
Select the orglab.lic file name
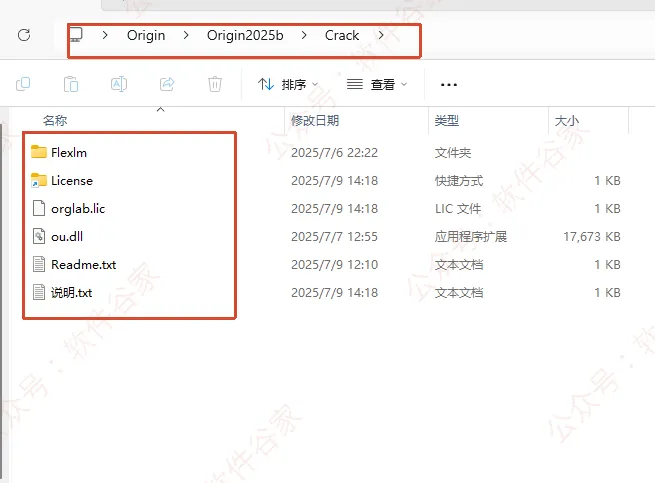tap(78, 208)
